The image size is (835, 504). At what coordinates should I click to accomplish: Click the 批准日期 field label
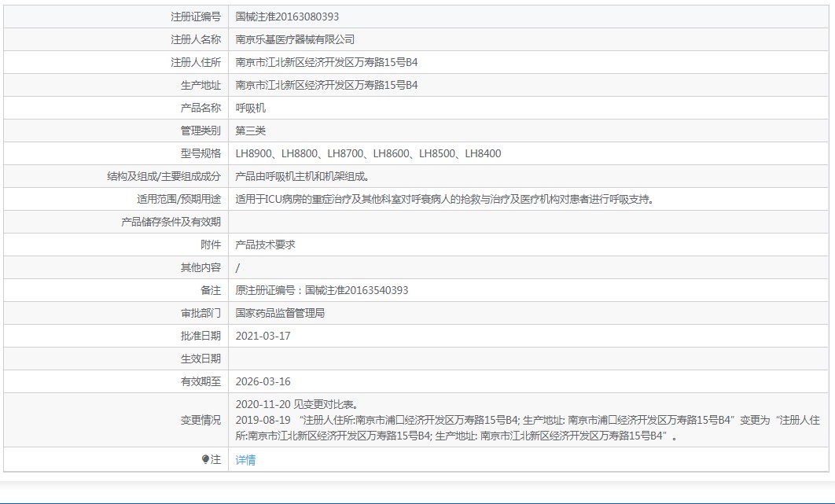click(x=200, y=337)
